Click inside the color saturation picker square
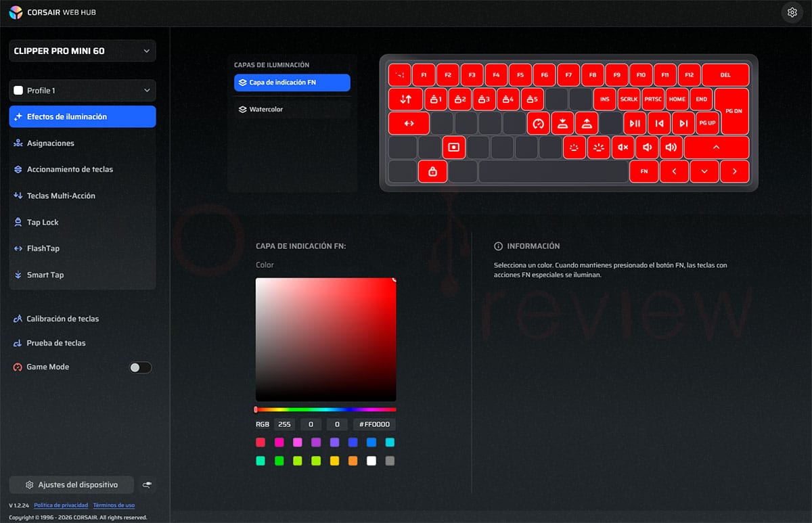Screen dimensions: 812x523 click(x=326, y=340)
